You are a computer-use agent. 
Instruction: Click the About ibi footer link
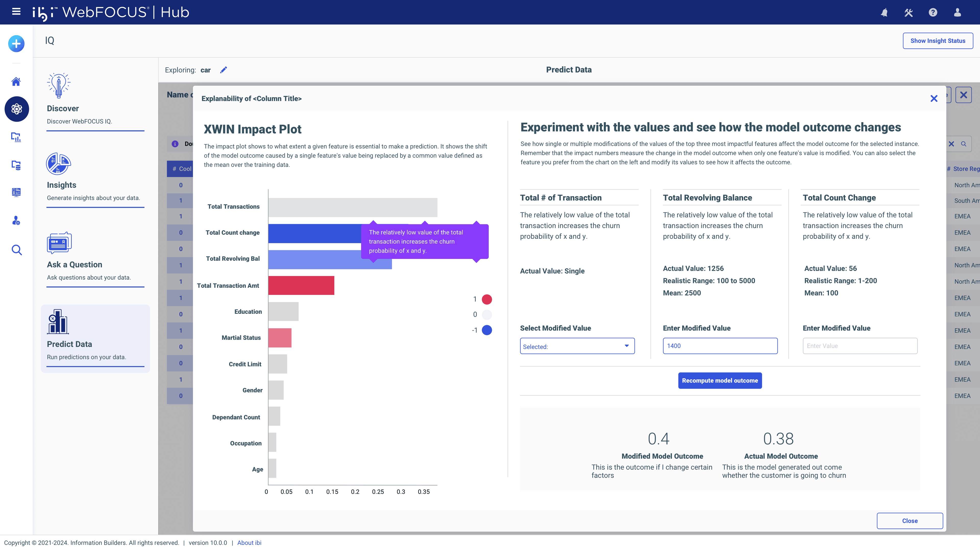pyautogui.click(x=249, y=543)
